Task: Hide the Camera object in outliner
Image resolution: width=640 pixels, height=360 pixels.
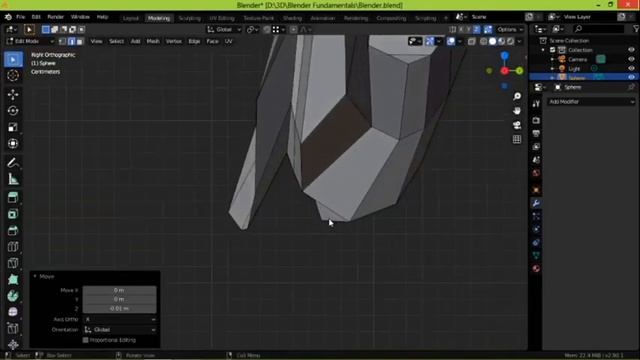Action: pos(631,59)
